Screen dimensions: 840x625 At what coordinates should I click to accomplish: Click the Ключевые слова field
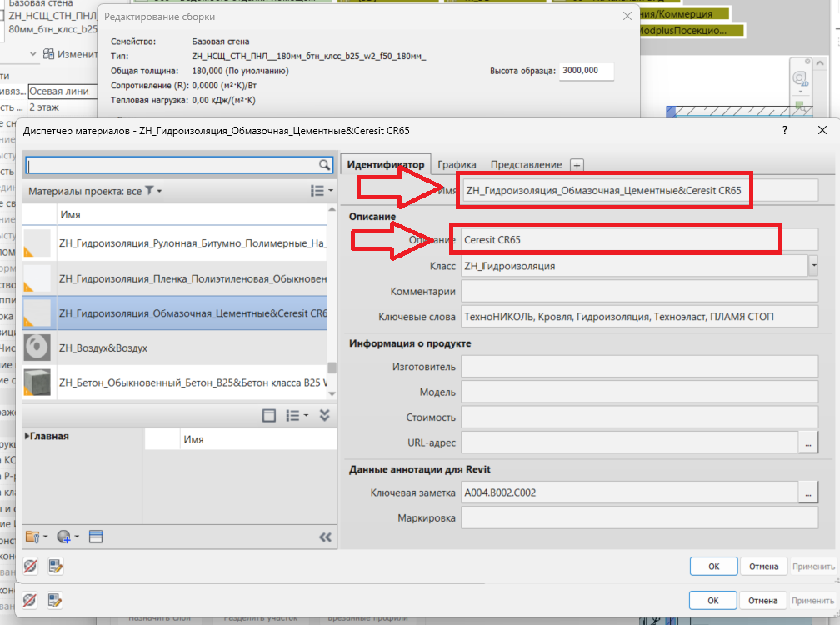640,317
